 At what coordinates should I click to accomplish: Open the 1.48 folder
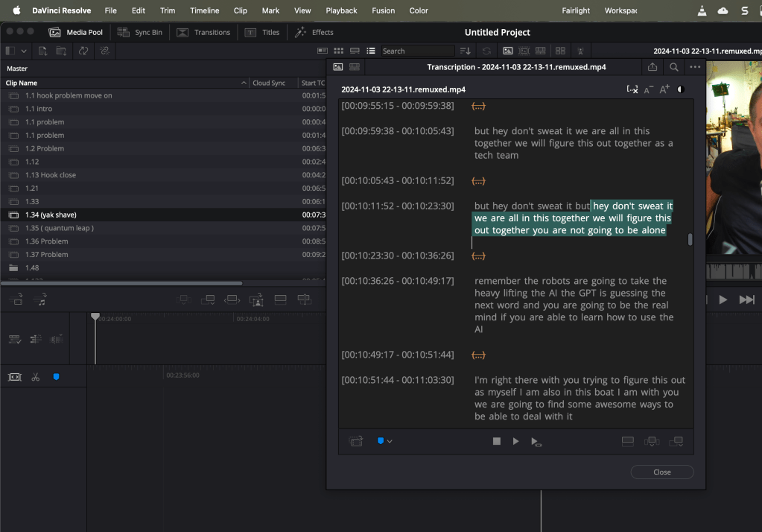(x=163, y=267)
